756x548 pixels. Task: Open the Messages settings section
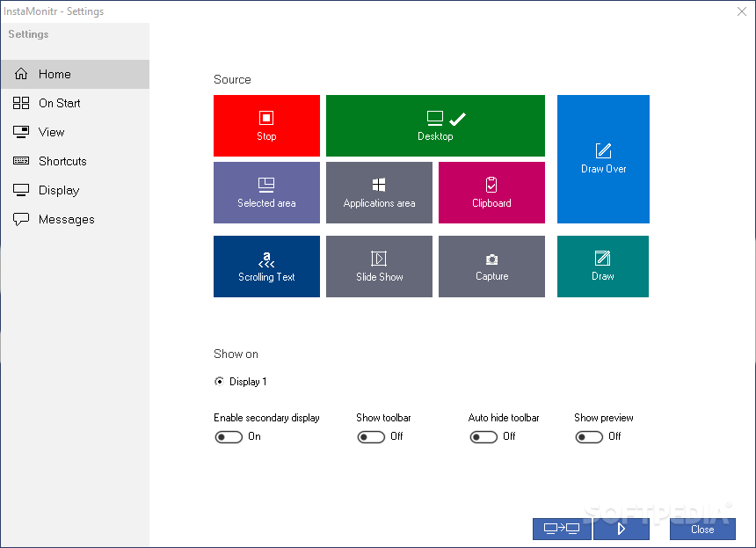(x=76, y=220)
